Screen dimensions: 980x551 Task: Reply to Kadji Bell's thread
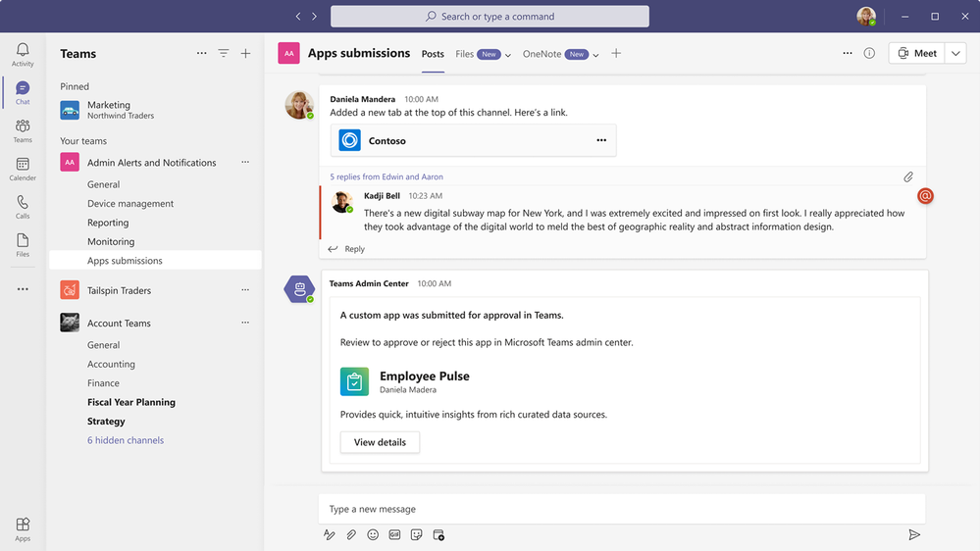[347, 249]
